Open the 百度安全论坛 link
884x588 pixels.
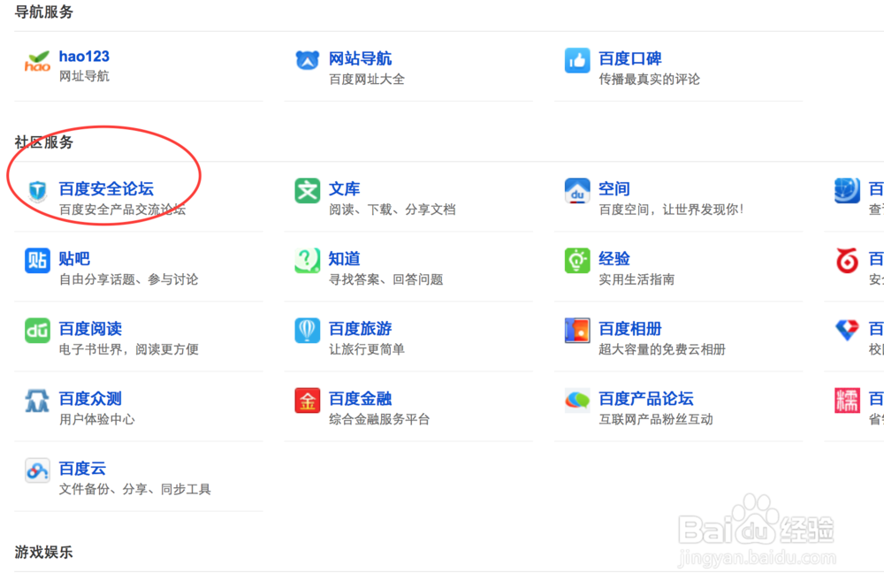pos(106,189)
